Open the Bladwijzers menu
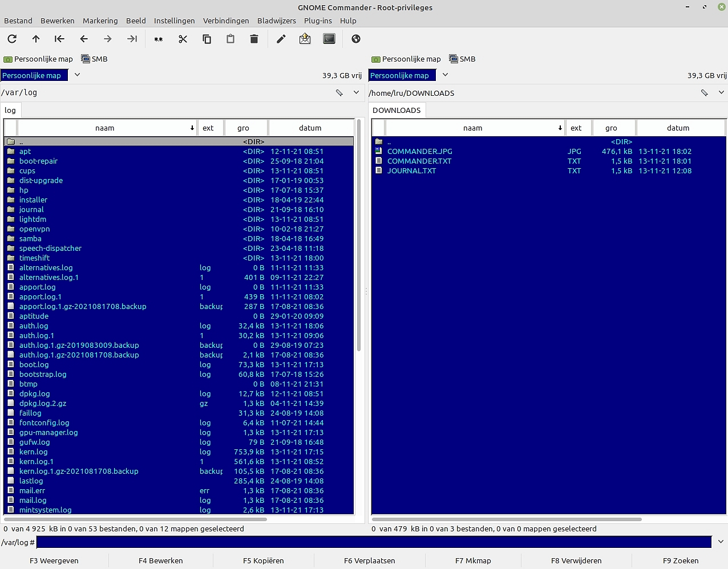 [276, 21]
